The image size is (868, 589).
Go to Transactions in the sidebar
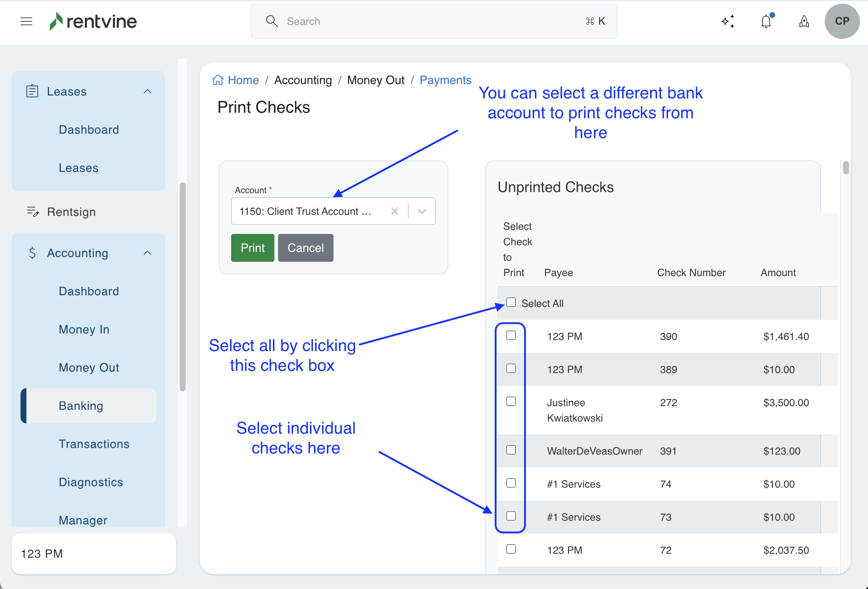94,444
